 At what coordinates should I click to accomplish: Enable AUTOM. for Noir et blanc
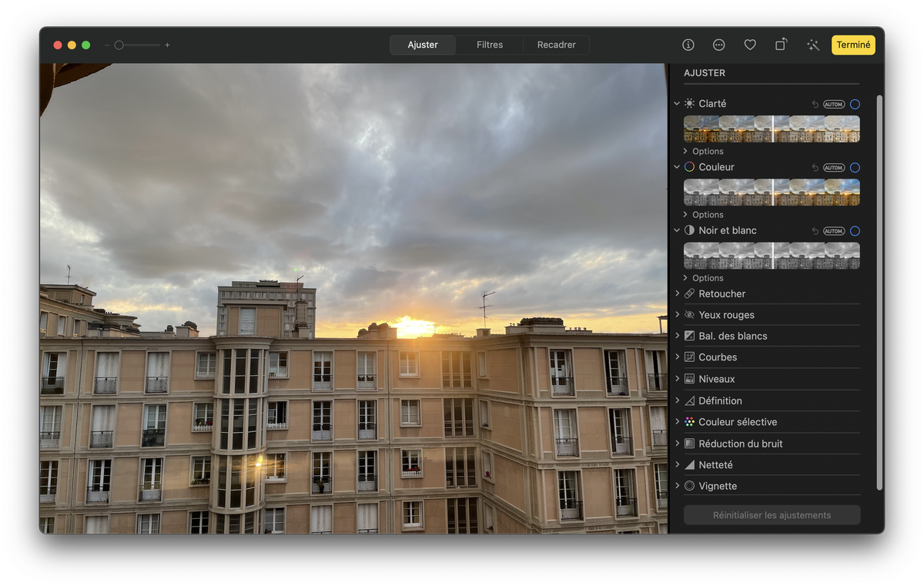point(834,231)
